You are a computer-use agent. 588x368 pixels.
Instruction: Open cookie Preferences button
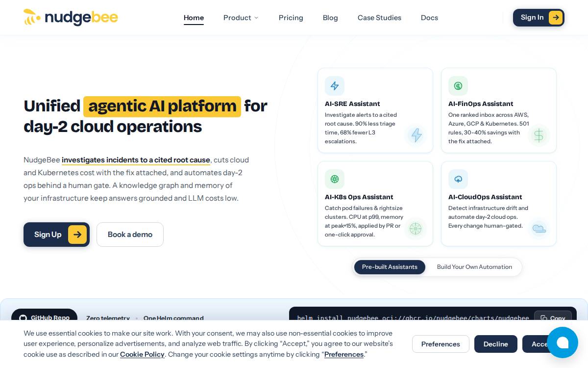pyautogui.click(x=441, y=344)
